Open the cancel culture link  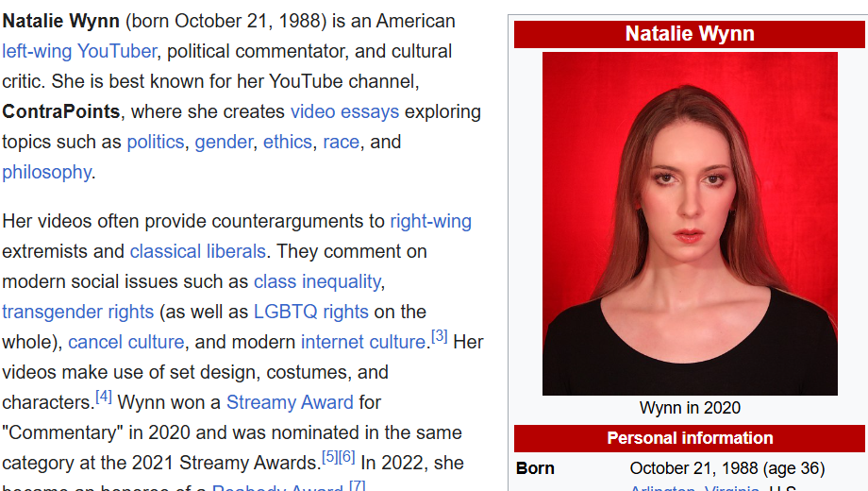[x=126, y=343]
